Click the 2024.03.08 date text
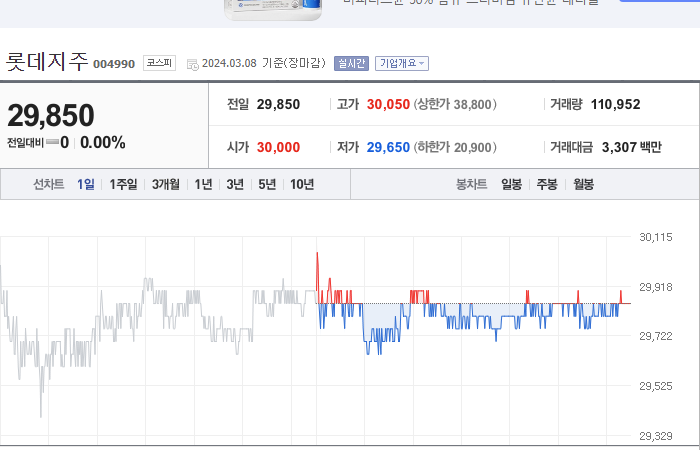 click(x=229, y=63)
